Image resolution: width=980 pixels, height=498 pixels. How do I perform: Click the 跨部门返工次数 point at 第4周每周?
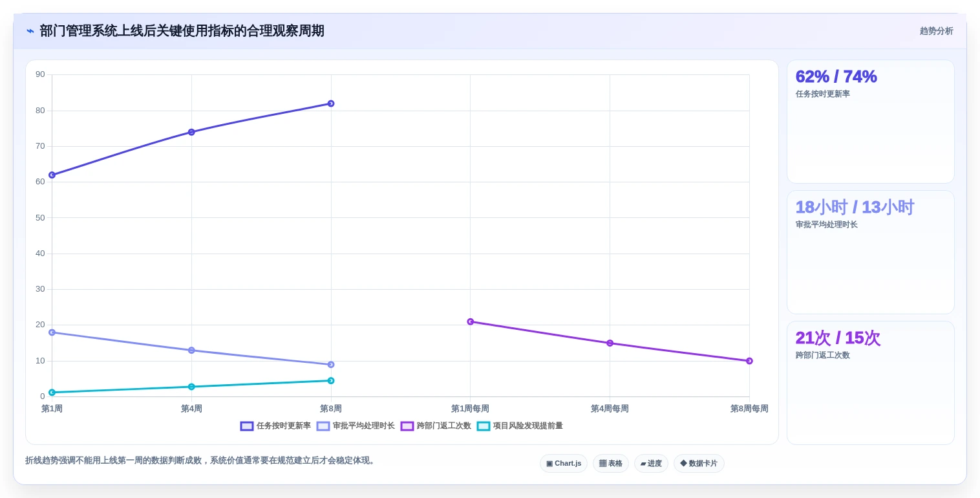click(610, 343)
